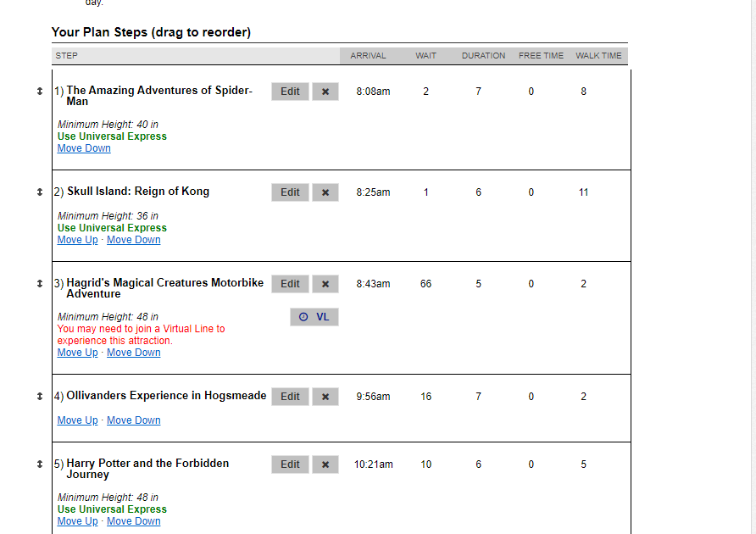756x534 pixels.
Task: Click the 16 minute wait for Ollivanders
Action: (425, 397)
